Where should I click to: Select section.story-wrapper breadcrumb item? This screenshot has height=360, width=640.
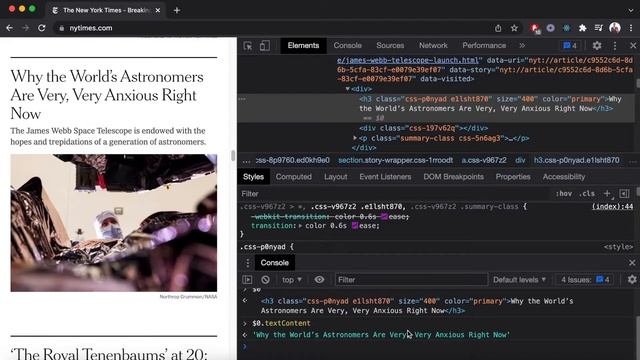(x=396, y=160)
